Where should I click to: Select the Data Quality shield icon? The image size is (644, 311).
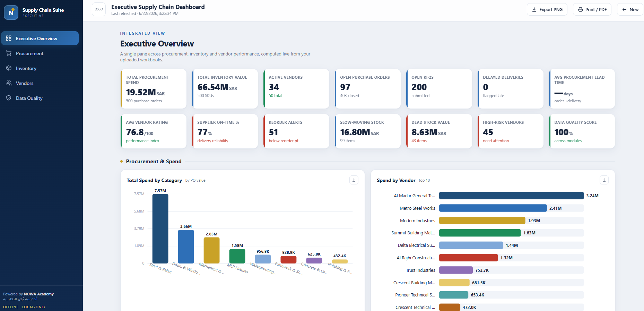click(9, 98)
